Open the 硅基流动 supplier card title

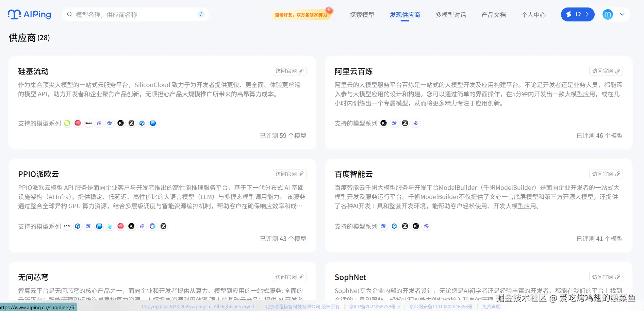33,71
